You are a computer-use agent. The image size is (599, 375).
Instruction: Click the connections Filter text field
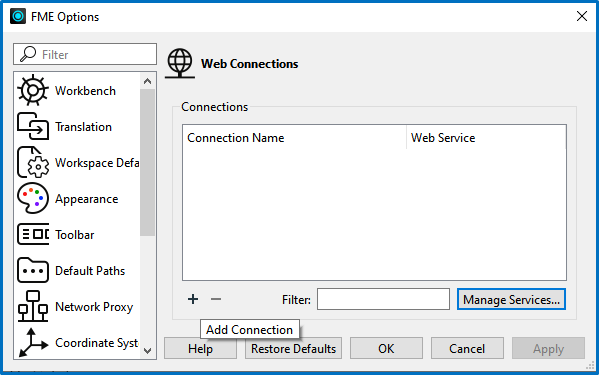(383, 299)
